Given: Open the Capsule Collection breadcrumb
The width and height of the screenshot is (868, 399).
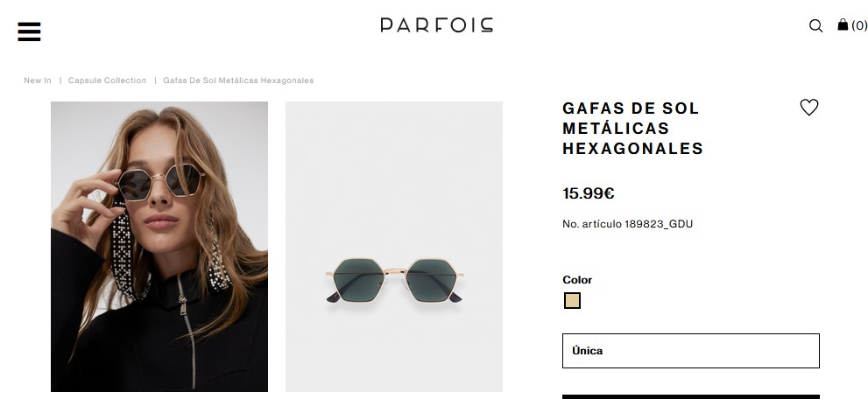Looking at the screenshot, I should [107, 80].
